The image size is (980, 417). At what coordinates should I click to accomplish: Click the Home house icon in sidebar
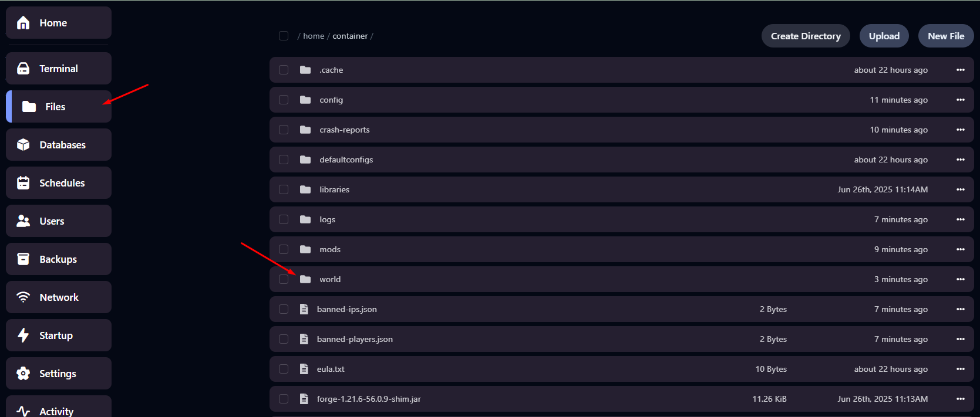point(23,23)
